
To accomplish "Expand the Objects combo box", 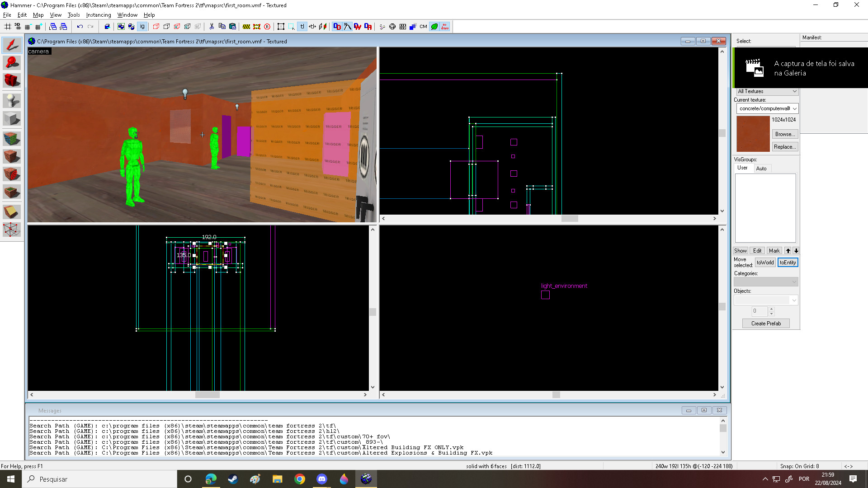I will [794, 300].
